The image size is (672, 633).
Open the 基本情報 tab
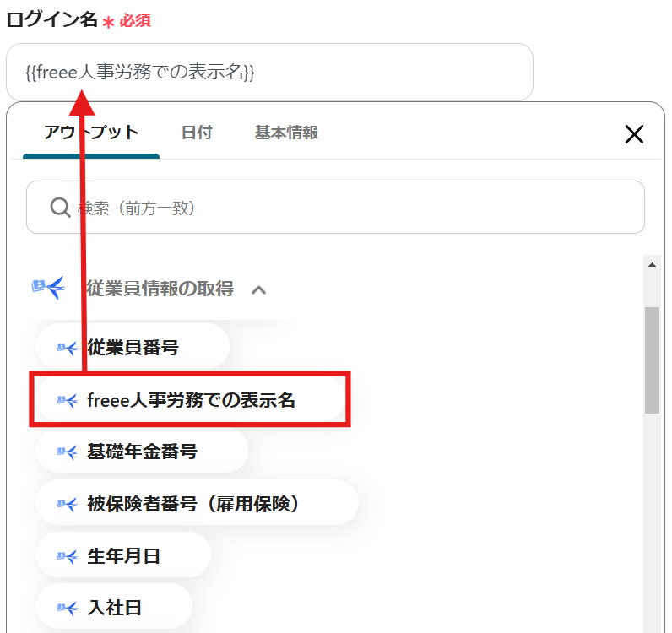tap(286, 133)
